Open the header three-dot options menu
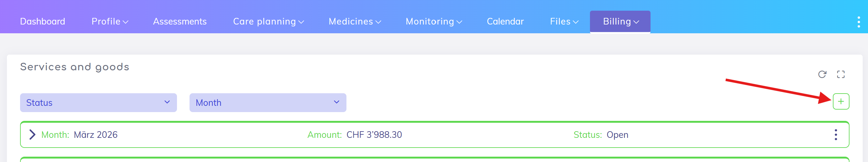 tap(858, 22)
